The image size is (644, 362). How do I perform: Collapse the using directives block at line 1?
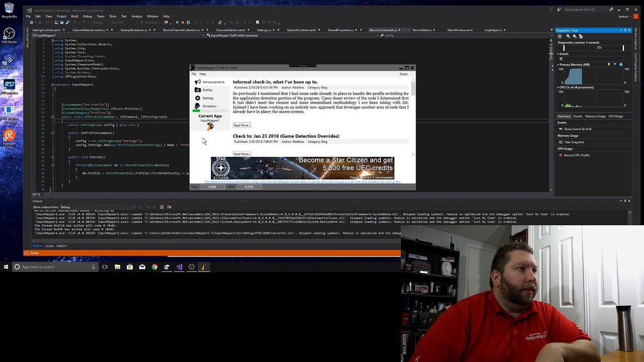tap(52, 40)
